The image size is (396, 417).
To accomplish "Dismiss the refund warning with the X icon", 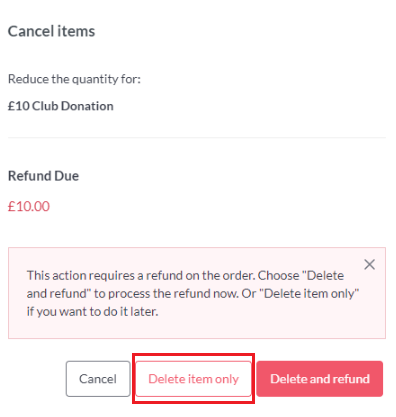I will [369, 265].
